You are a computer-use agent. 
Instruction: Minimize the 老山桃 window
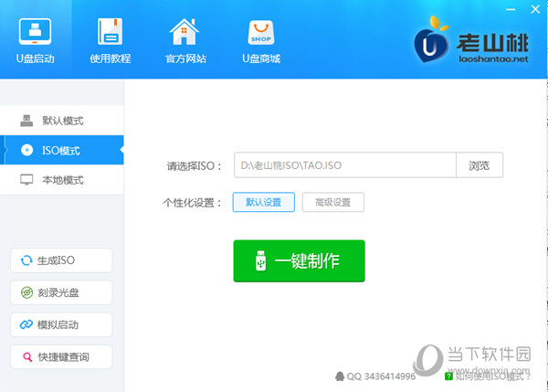(511, 9)
